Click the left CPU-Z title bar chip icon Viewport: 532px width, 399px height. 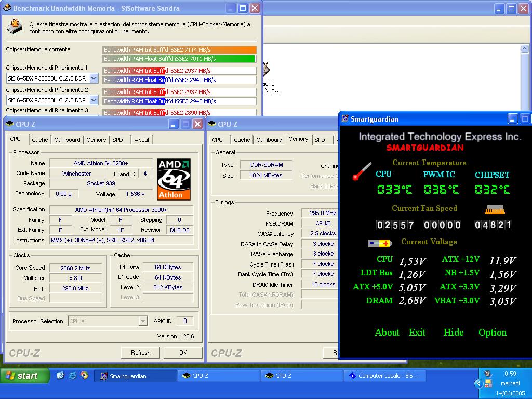pos(10,124)
